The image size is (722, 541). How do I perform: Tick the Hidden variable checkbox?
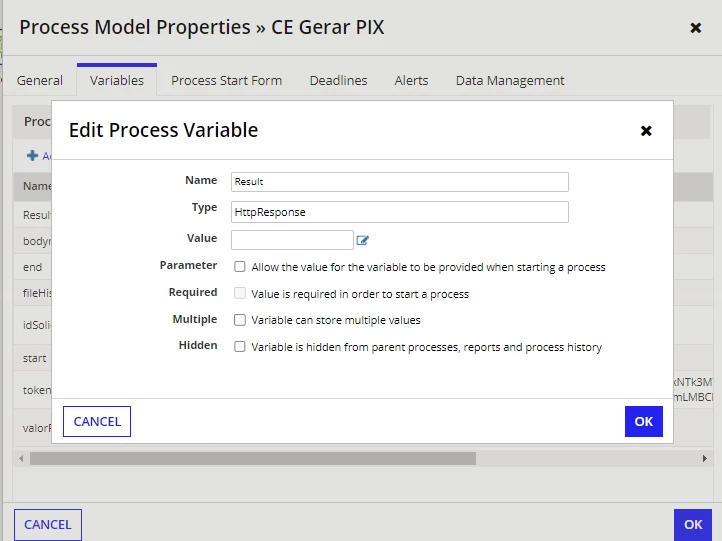coord(240,346)
